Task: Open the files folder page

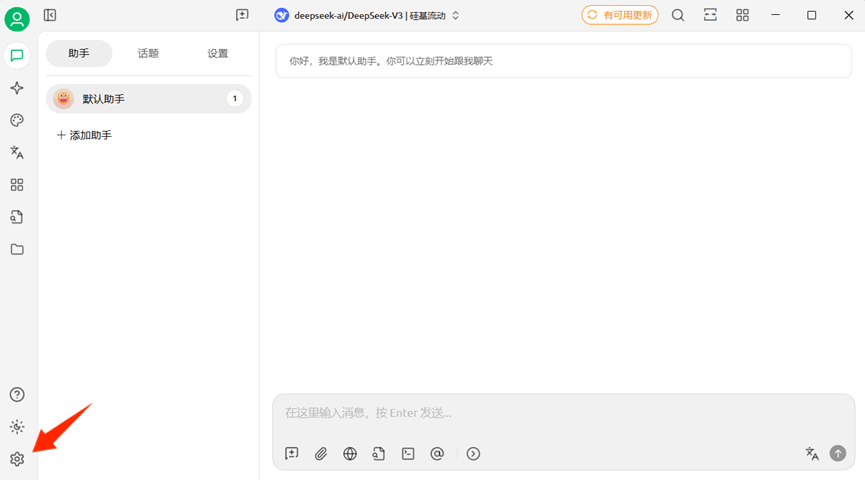Action: pos(17,249)
